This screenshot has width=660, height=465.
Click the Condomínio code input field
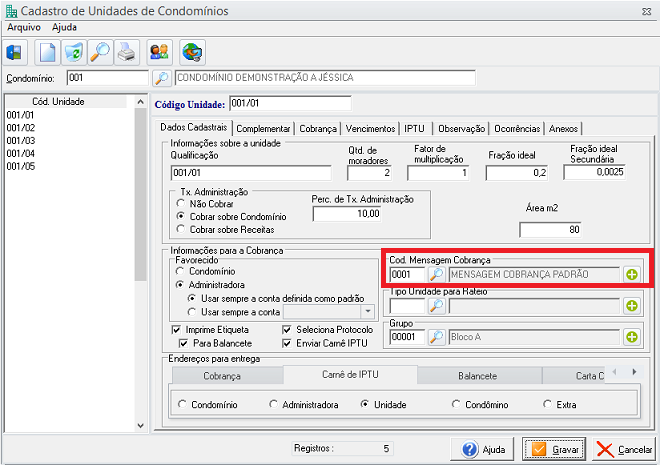coord(108,78)
